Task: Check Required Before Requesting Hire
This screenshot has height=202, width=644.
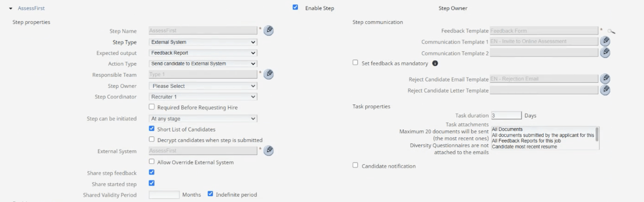Action: pyautogui.click(x=152, y=107)
